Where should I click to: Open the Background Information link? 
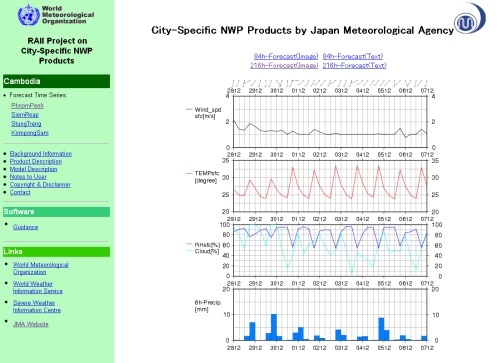(41, 154)
